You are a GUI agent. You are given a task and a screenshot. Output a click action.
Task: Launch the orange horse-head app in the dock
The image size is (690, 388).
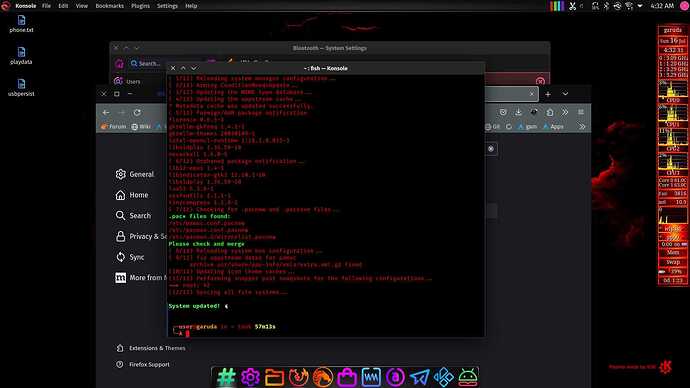coord(323,377)
